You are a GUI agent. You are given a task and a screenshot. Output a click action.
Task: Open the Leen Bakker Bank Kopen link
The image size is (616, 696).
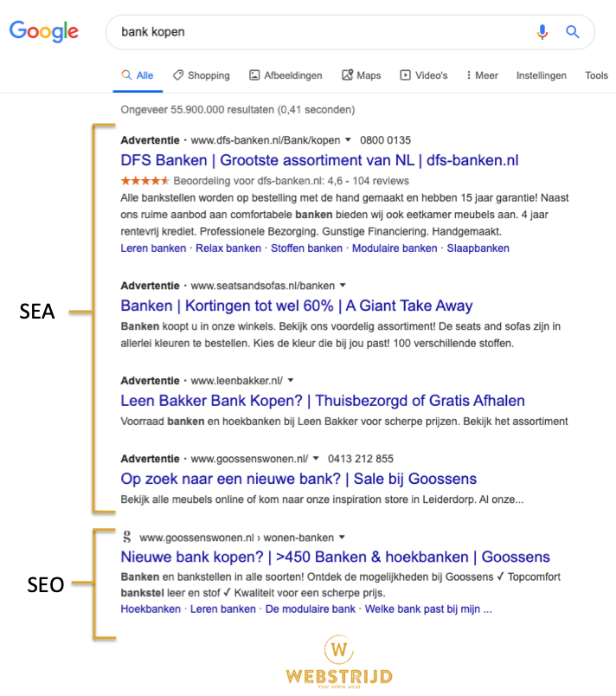(323, 401)
